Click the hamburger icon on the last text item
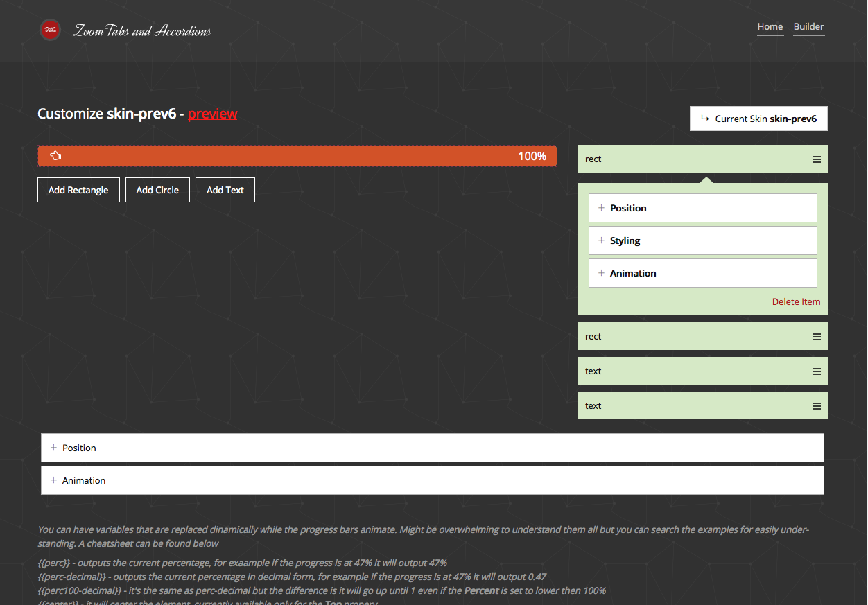The image size is (868, 605). click(817, 405)
